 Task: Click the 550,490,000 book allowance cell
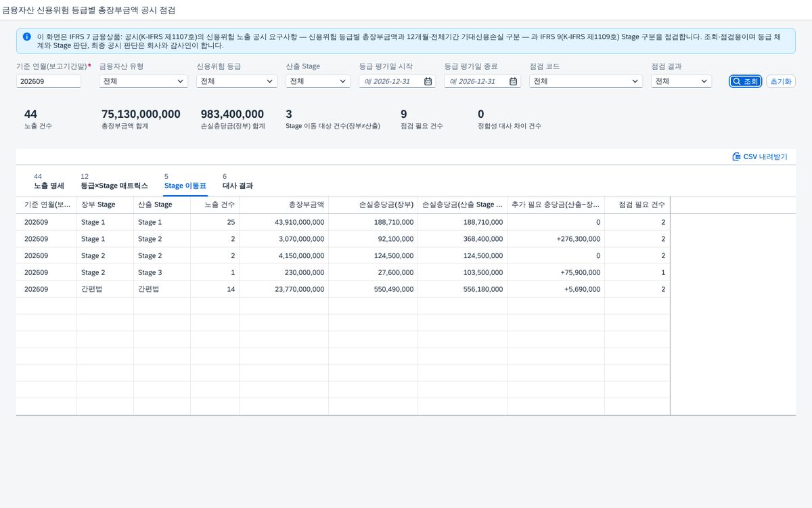pyautogui.click(x=373, y=289)
